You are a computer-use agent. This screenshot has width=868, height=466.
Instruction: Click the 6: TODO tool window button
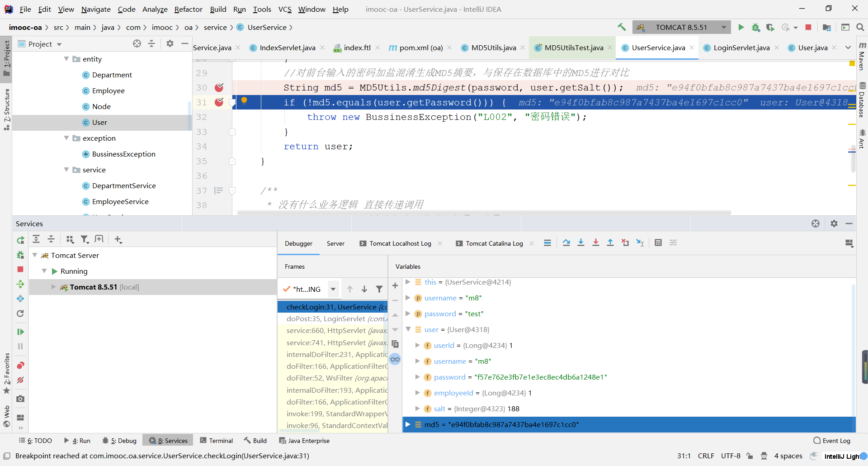tap(36, 441)
